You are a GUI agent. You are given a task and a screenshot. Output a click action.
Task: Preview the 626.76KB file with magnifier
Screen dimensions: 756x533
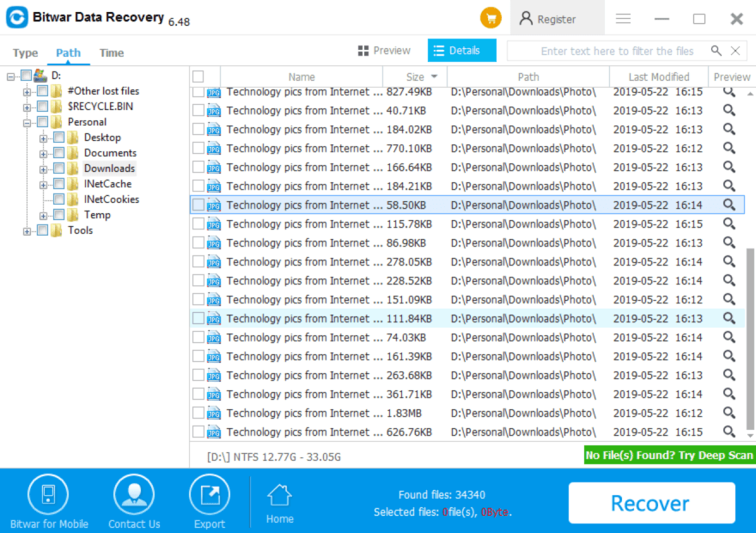click(x=729, y=432)
